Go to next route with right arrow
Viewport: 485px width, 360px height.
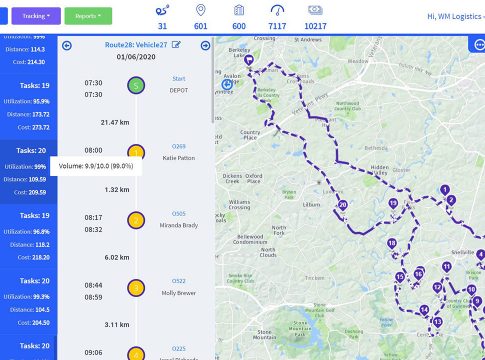(205, 45)
